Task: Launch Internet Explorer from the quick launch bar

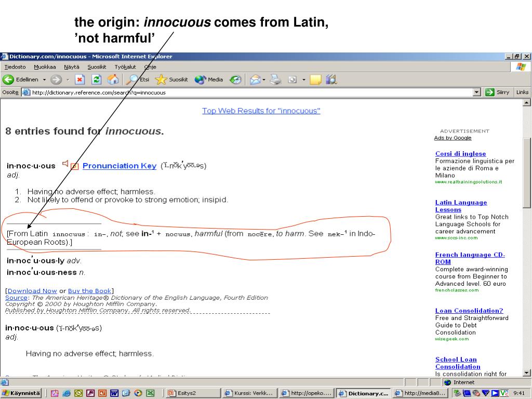Action: [x=66, y=393]
